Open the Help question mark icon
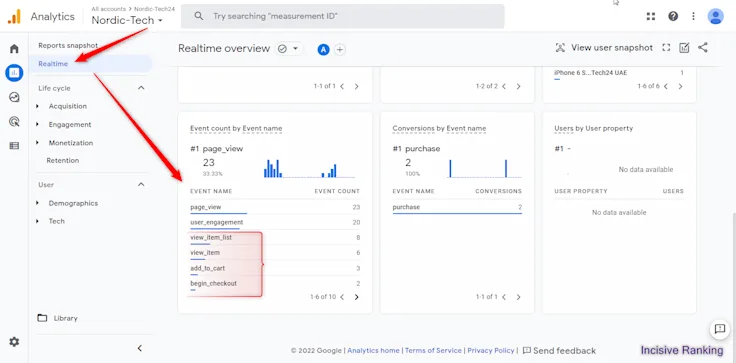Viewport: 736px width, 363px height. [673, 16]
